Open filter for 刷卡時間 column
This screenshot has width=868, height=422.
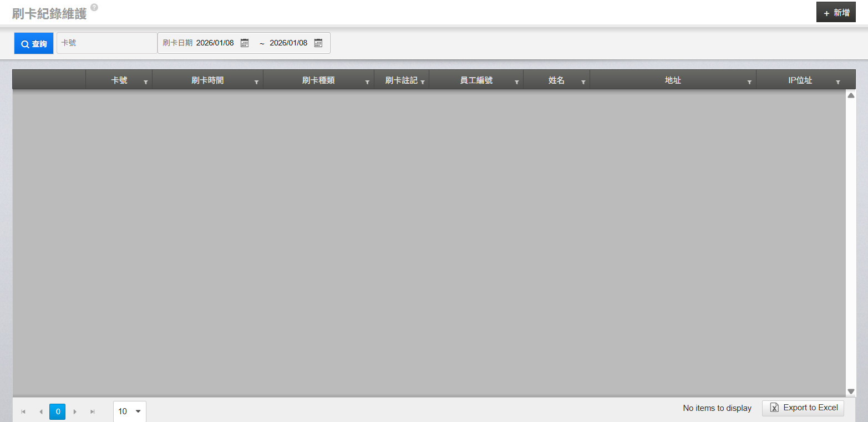tap(256, 82)
